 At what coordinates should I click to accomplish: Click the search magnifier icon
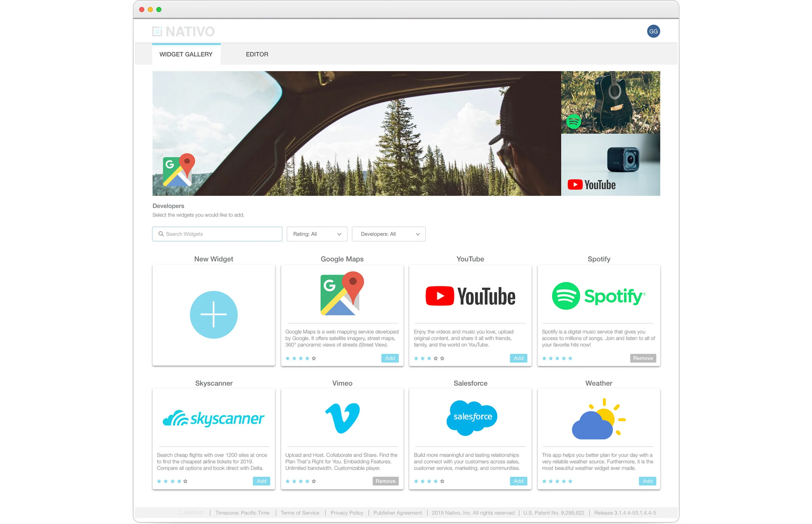[x=161, y=234]
